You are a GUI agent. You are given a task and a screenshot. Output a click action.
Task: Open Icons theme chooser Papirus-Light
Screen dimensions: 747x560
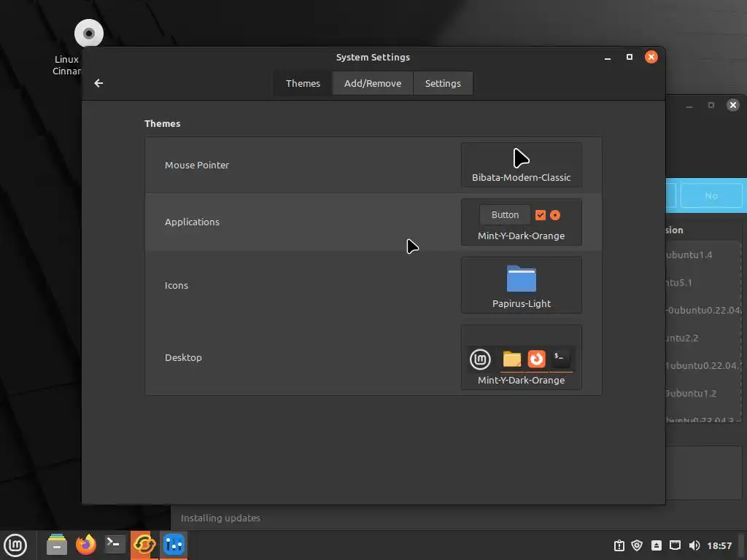[x=521, y=285]
